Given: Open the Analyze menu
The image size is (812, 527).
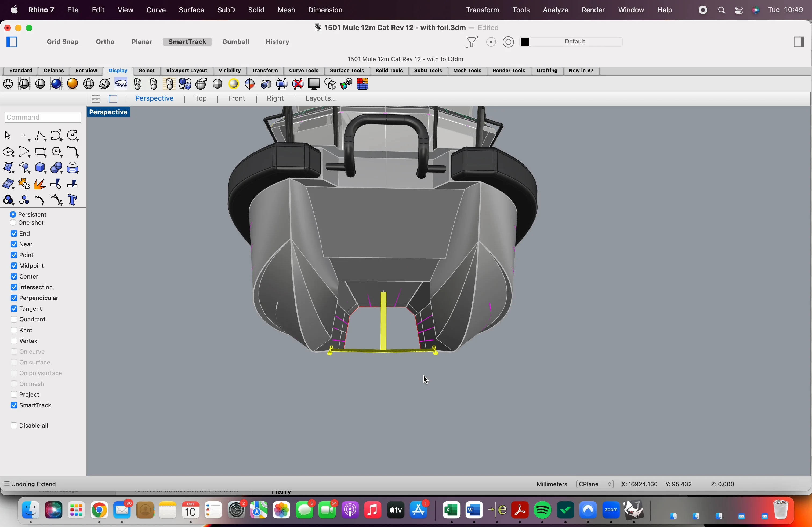Looking at the screenshot, I should pos(556,10).
